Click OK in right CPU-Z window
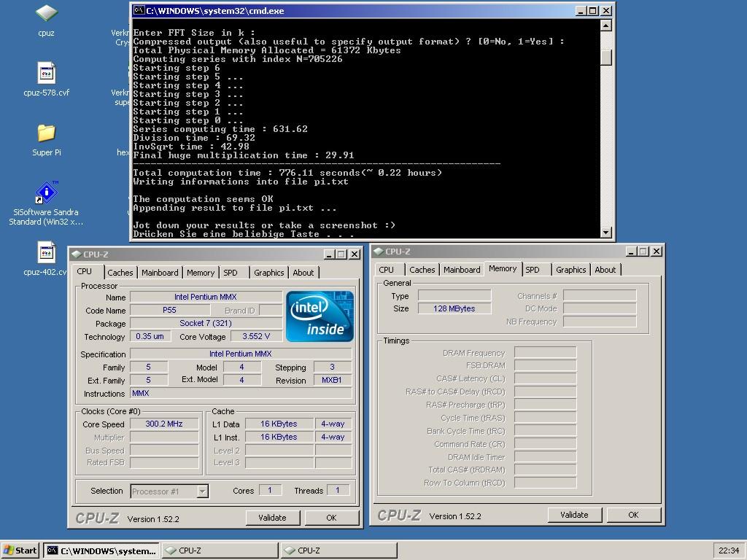The image size is (747, 560). 633,515
